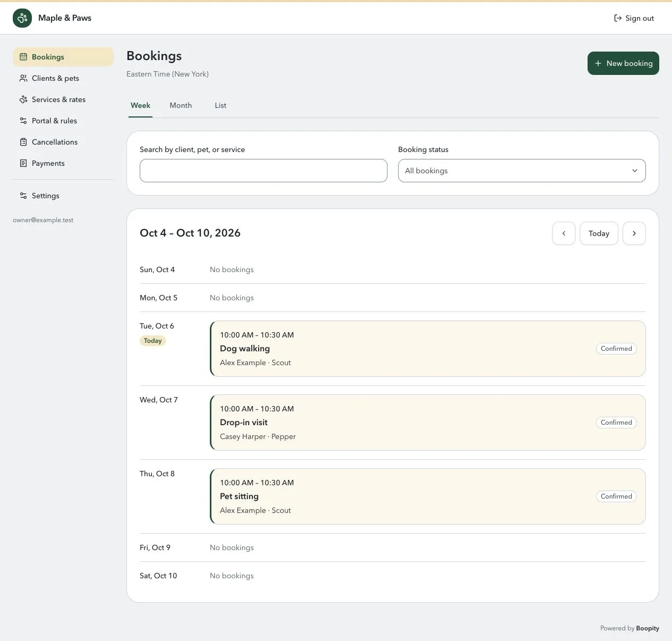Click the Casey Harper · Pepper text

(258, 436)
